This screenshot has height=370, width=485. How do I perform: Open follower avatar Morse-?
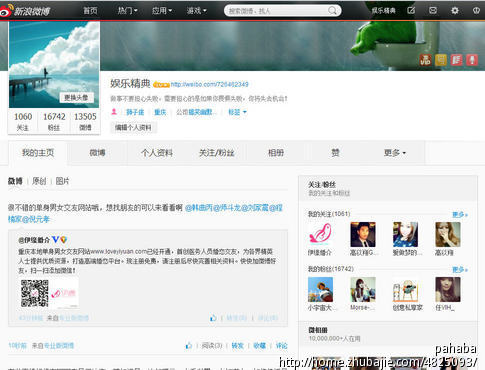click(363, 289)
